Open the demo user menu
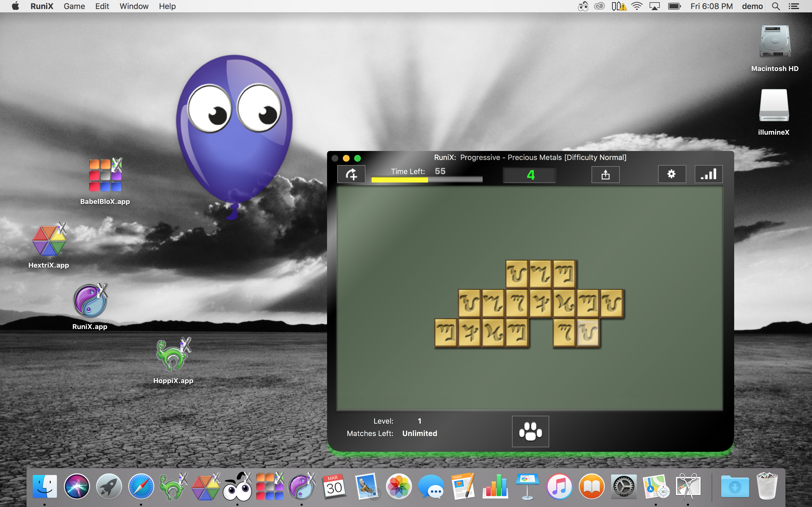812x507 pixels. [752, 6]
